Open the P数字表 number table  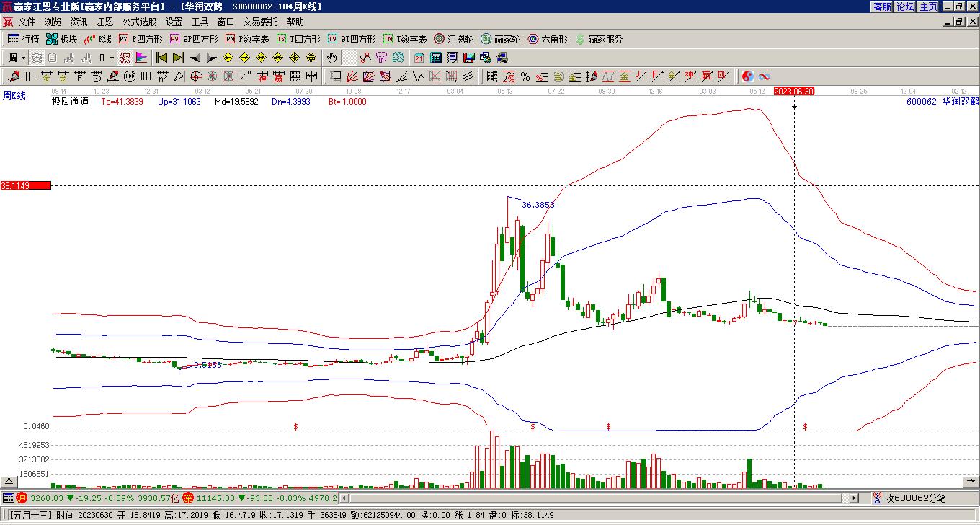click(248, 39)
